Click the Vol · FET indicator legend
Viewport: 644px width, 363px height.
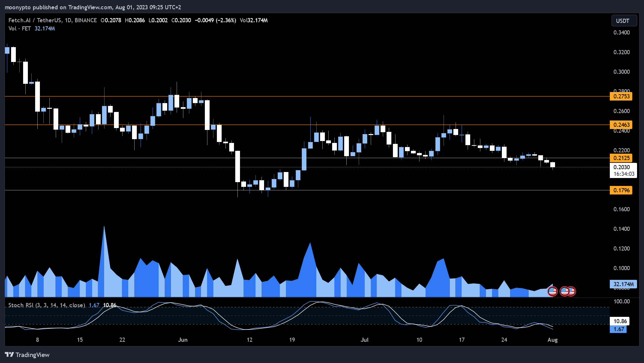(x=20, y=28)
